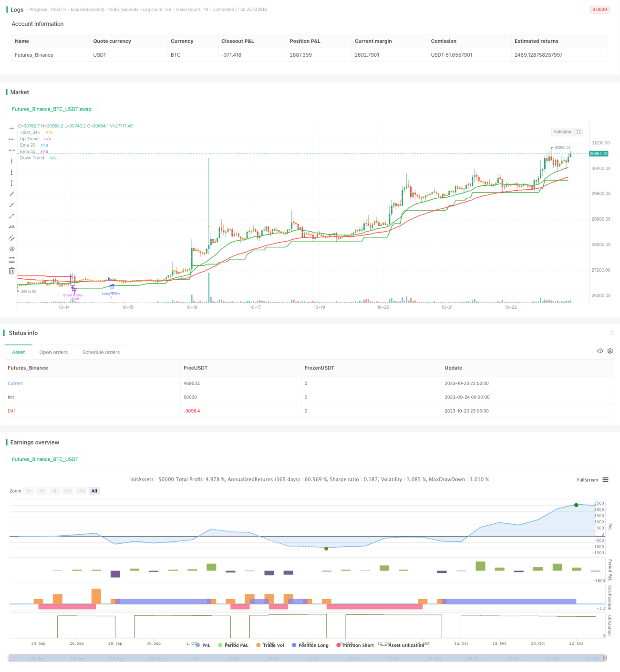Click the Diff row label
This screenshot has height=672, width=620.
(11, 411)
